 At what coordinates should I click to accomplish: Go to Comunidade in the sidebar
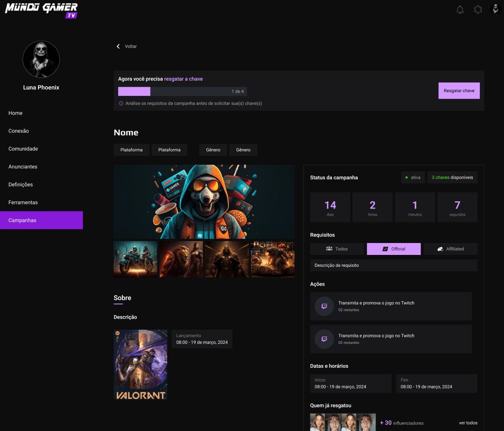[23, 149]
